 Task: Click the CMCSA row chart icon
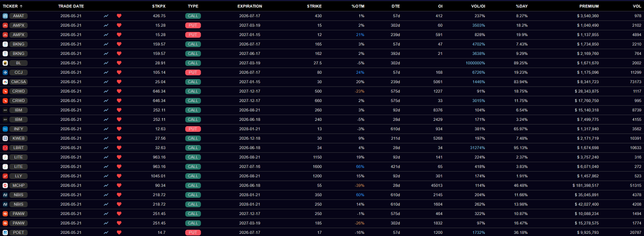click(106, 82)
